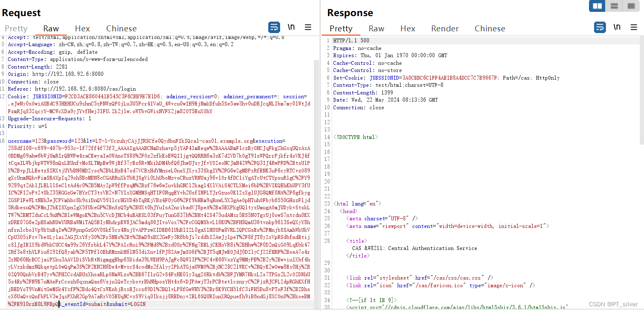Select the side-by-side layout icon
Viewport: 644px width, 311px height.
click(x=597, y=6)
